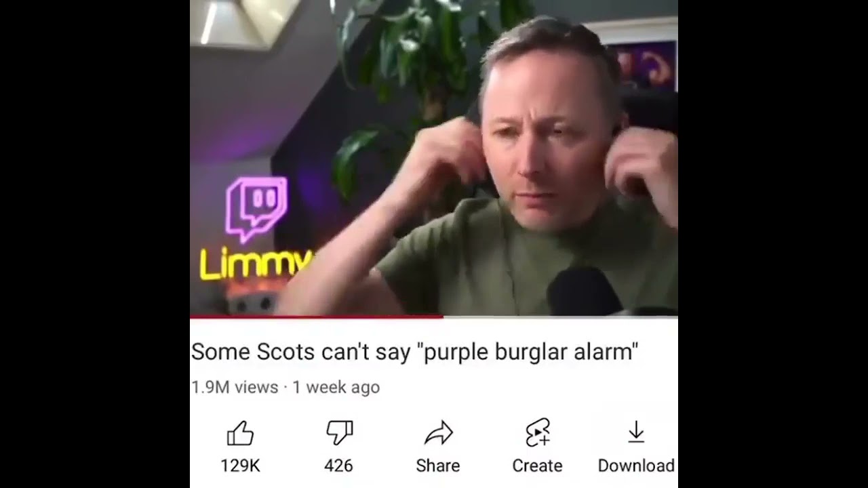Tap the Create remix icon

coord(537,433)
